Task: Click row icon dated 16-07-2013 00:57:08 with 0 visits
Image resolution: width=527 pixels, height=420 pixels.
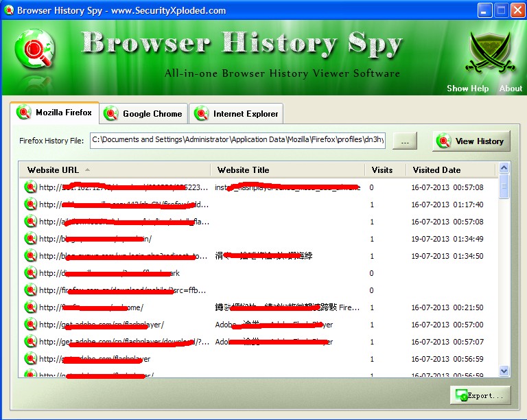Action: click(x=30, y=187)
